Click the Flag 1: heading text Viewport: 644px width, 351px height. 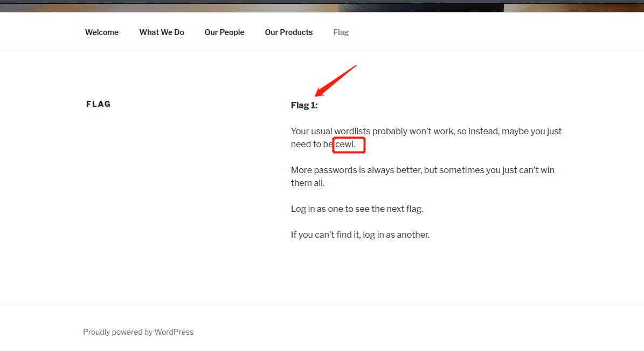click(x=304, y=105)
